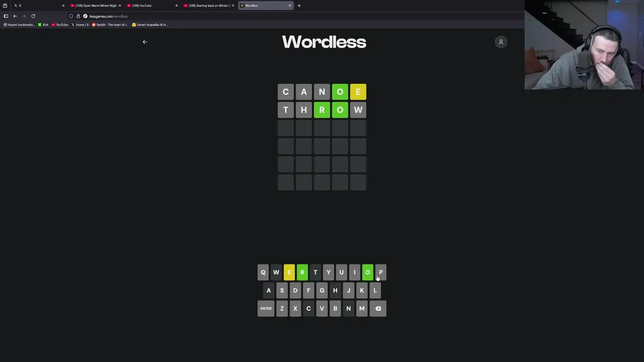The width and height of the screenshot is (644, 362).
Task: Switch to the Quiet Warm Winter Night tab
Action: click(95, 6)
